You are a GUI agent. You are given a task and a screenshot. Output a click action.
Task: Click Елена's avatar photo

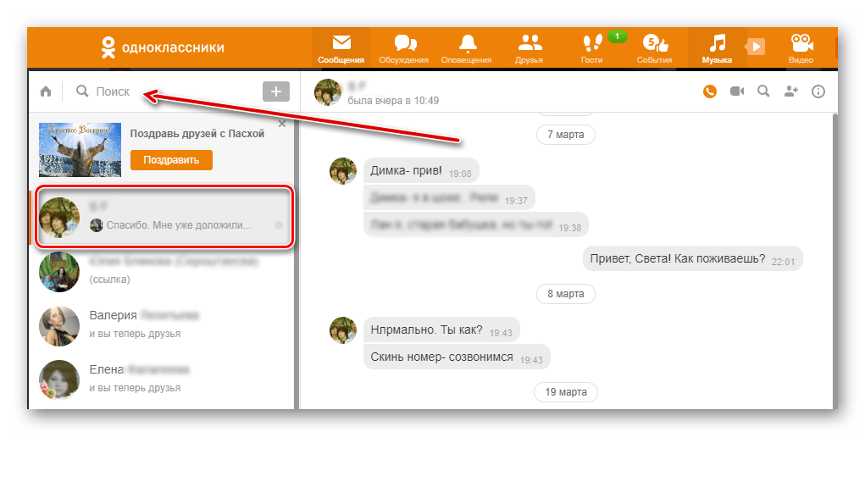coord(59,379)
